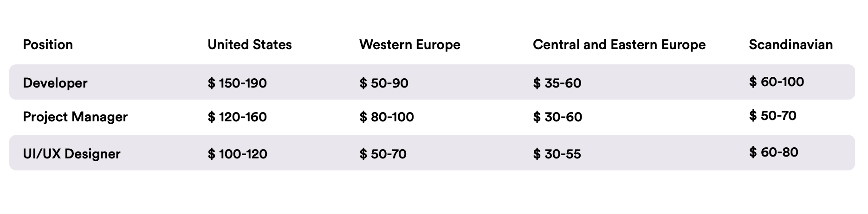This screenshot has height=214, width=868.
Task: Click the $ 35-60 Developer cell
Action: pos(557,83)
